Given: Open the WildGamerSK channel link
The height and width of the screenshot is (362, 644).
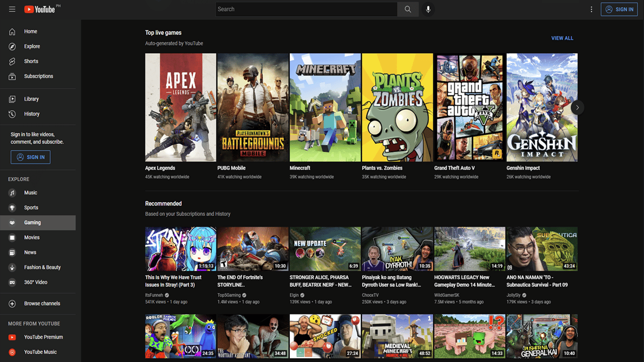Looking at the screenshot, I should [x=447, y=295].
